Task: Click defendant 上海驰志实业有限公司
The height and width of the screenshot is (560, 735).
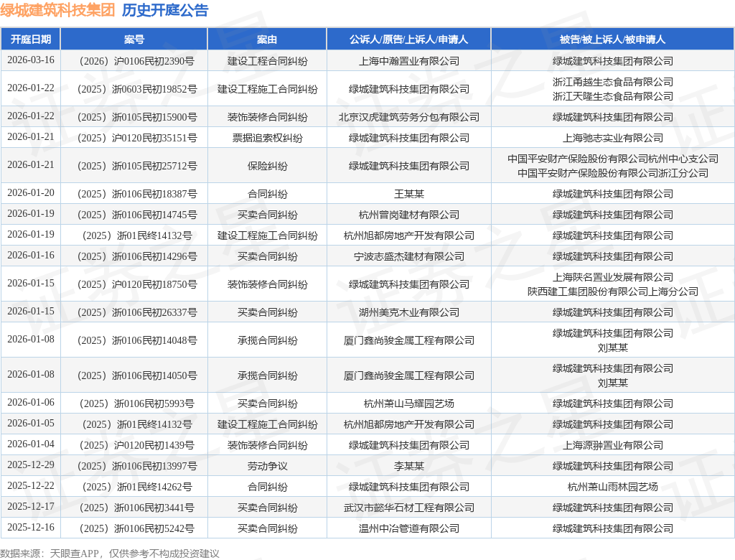Action: coord(613,138)
